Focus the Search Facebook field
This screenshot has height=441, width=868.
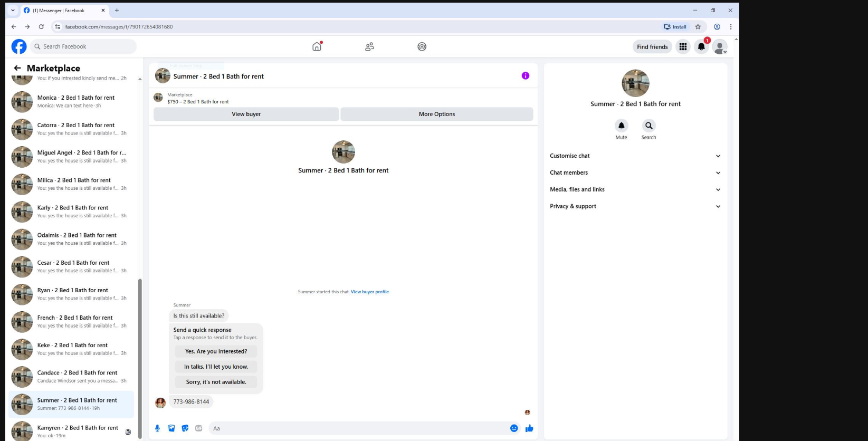coord(83,46)
